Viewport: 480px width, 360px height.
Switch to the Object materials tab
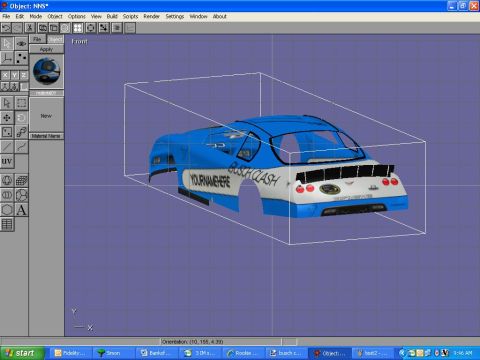[55, 39]
